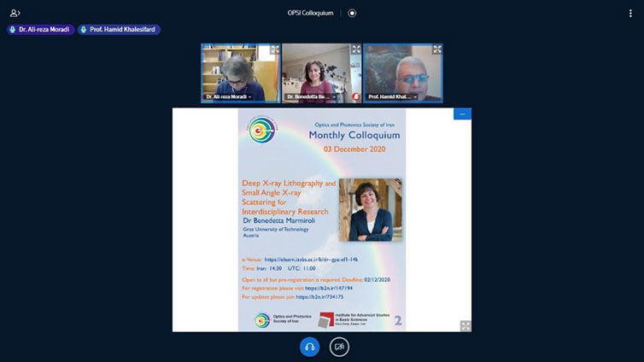Toggle the webcam sharing button
The height and width of the screenshot is (362, 644).
tap(339, 346)
